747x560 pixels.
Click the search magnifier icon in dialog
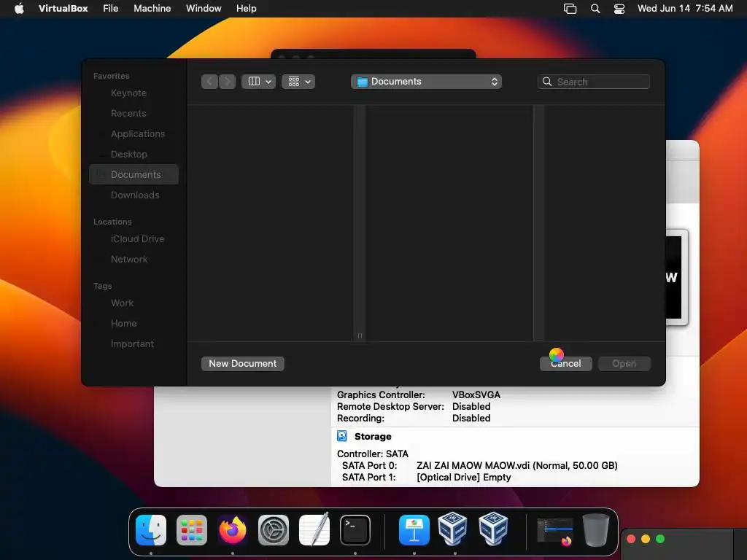[x=547, y=82]
